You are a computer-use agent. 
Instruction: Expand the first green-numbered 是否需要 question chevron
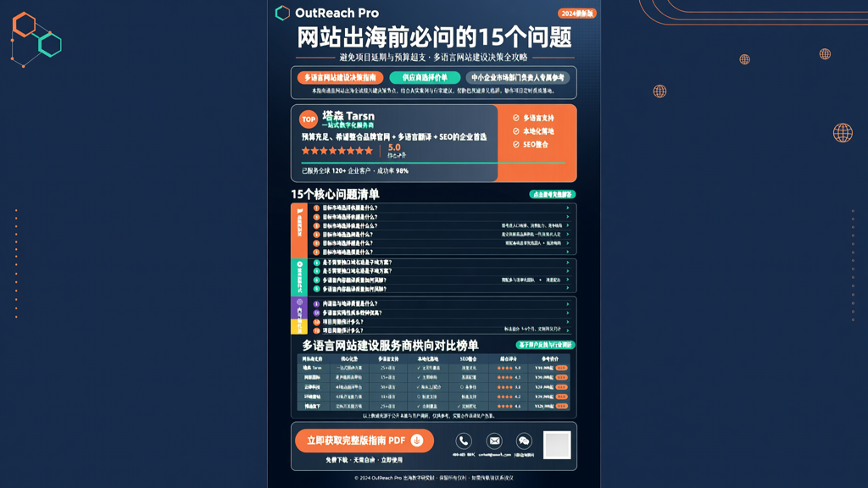(567, 263)
